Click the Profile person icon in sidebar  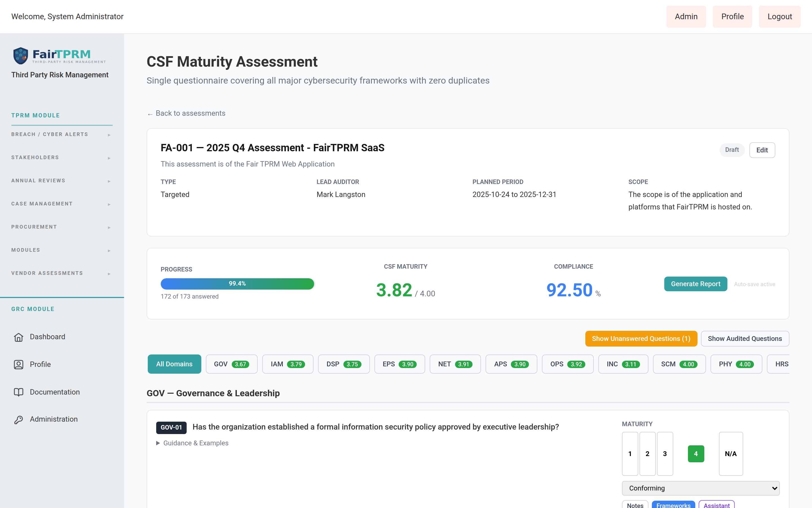[18, 365]
